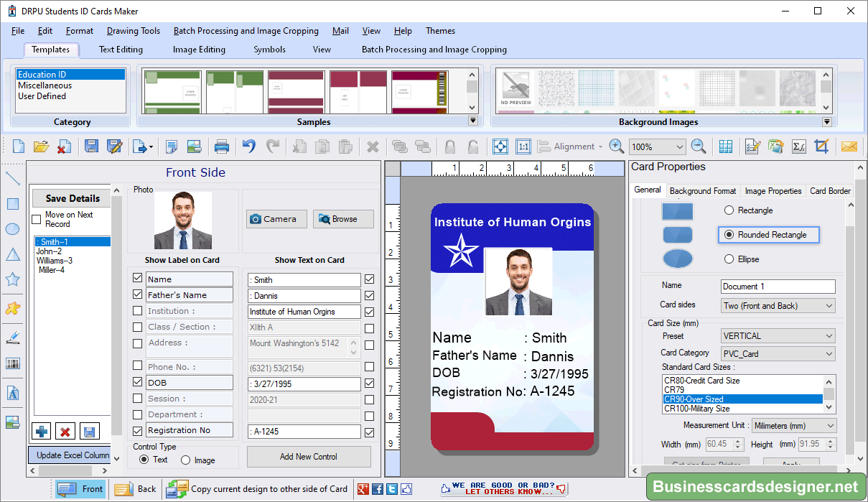Switch to Text Editing ribbon tab

[121, 50]
